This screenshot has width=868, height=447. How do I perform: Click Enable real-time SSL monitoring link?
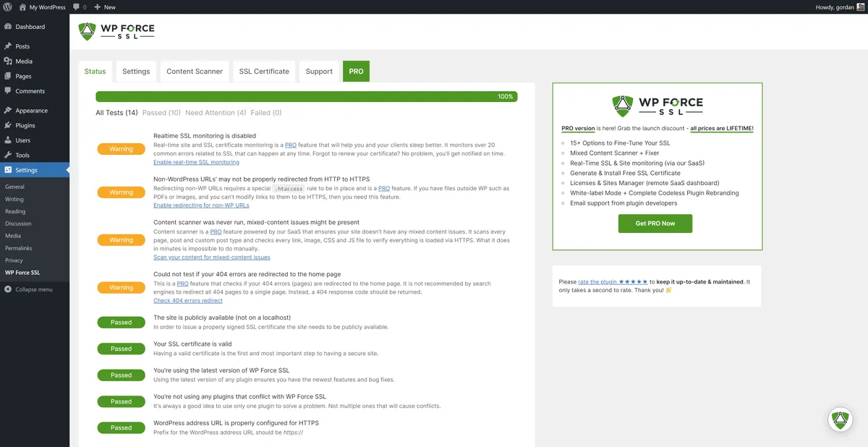click(x=196, y=163)
